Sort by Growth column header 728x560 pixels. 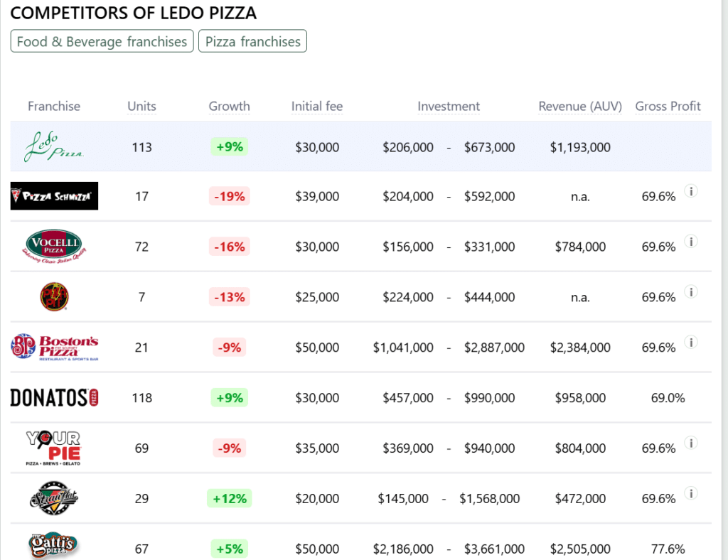(229, 106)
